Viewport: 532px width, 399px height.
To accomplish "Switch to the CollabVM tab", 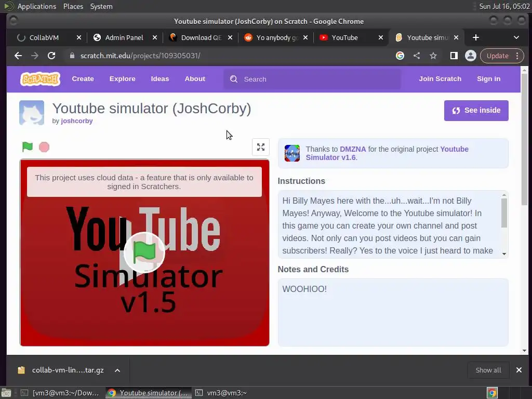I will pos(44,37).
